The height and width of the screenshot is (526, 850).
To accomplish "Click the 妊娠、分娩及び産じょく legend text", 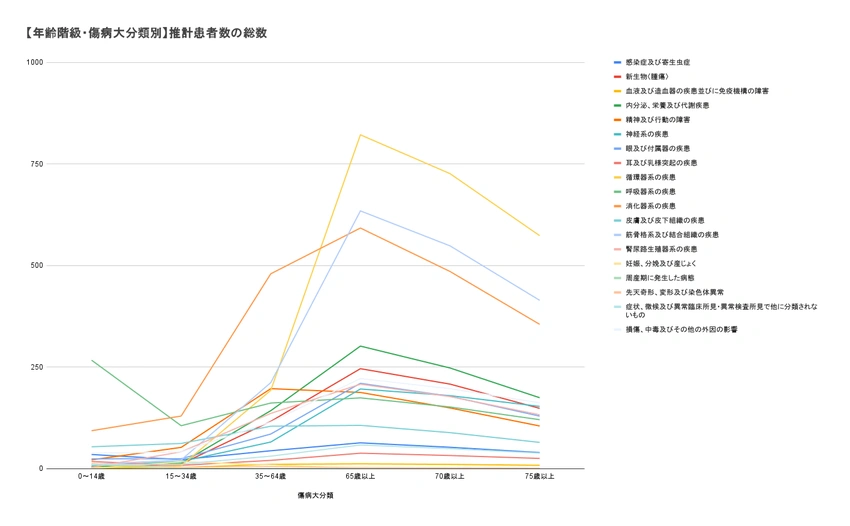I will [664, 263].
